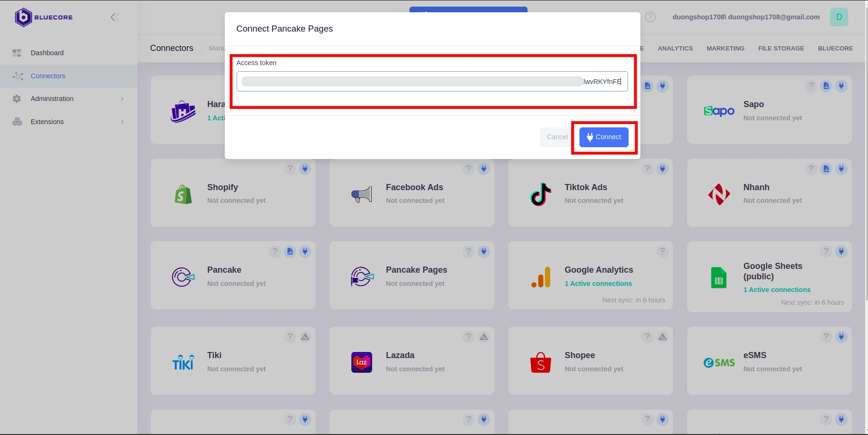Switch to the Analytics tab
868x435 pixels.
click(675, 48)
